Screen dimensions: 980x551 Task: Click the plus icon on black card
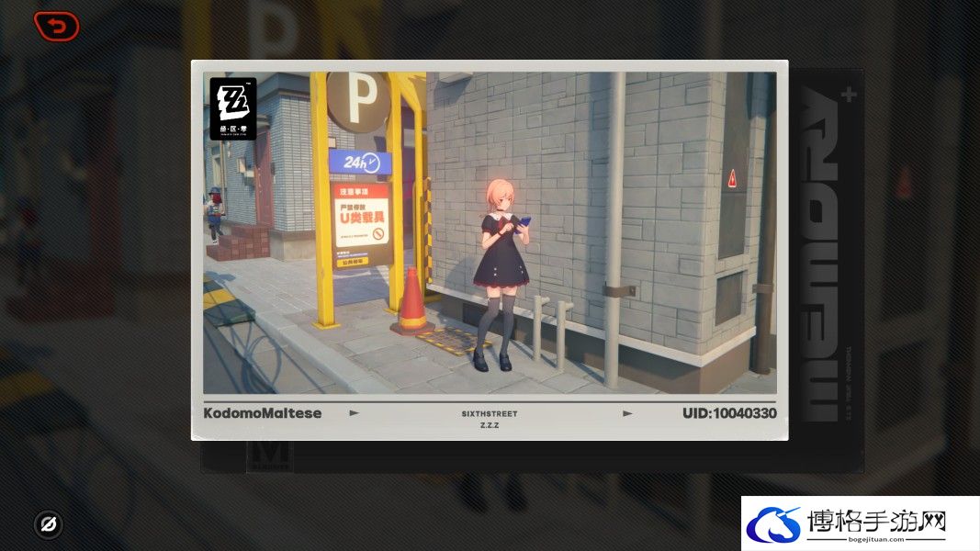tap(848, 95)
